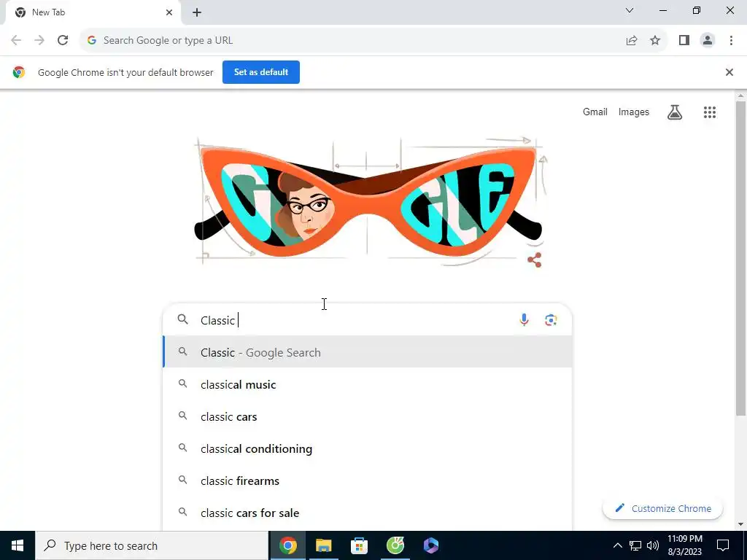Click the New Tab tab title

pyautogui.click(x=48, y=12)
